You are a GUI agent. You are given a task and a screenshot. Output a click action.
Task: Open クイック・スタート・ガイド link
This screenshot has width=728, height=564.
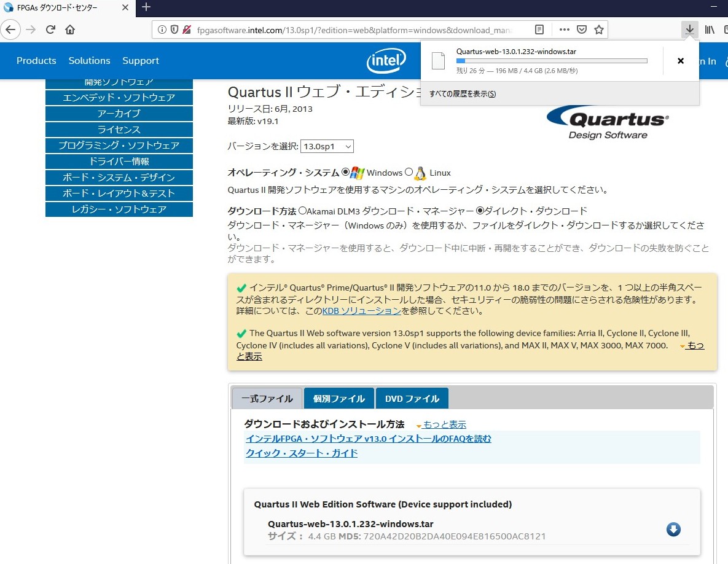tap(302, 453)
